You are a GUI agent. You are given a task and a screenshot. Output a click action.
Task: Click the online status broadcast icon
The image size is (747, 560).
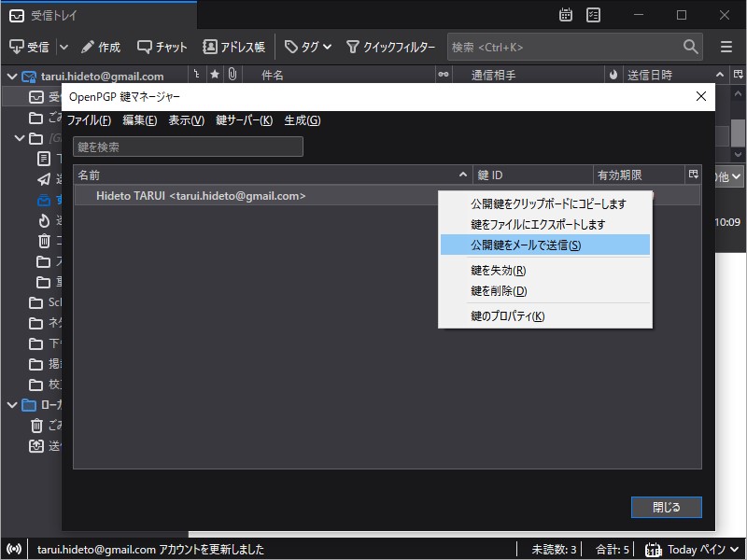tap(14, 549)
